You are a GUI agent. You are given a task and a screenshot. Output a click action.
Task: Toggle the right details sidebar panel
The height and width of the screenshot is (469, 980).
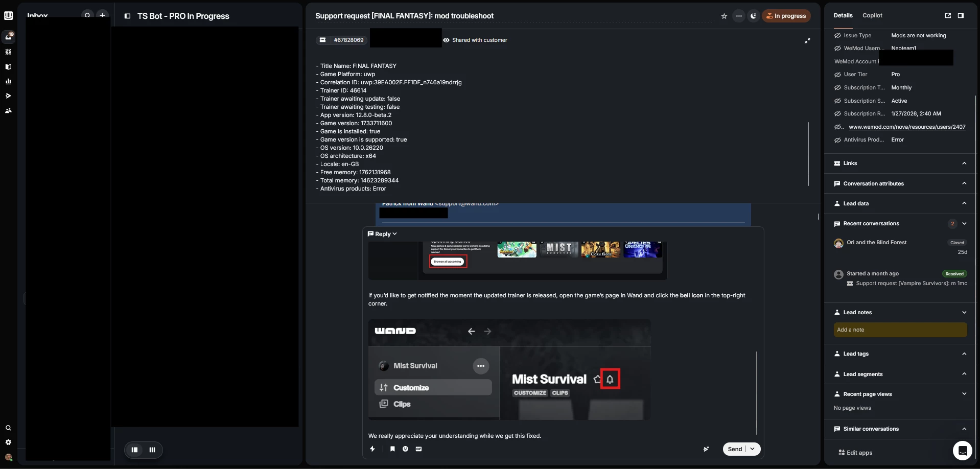pyautogui.click(x=961, y=15)
